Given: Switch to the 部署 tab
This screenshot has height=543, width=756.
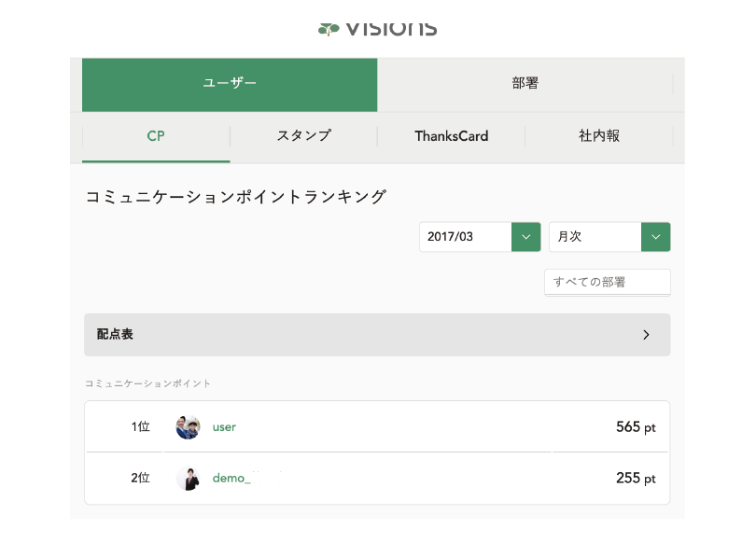Looking at the screenshot, I should coord(525,85).
